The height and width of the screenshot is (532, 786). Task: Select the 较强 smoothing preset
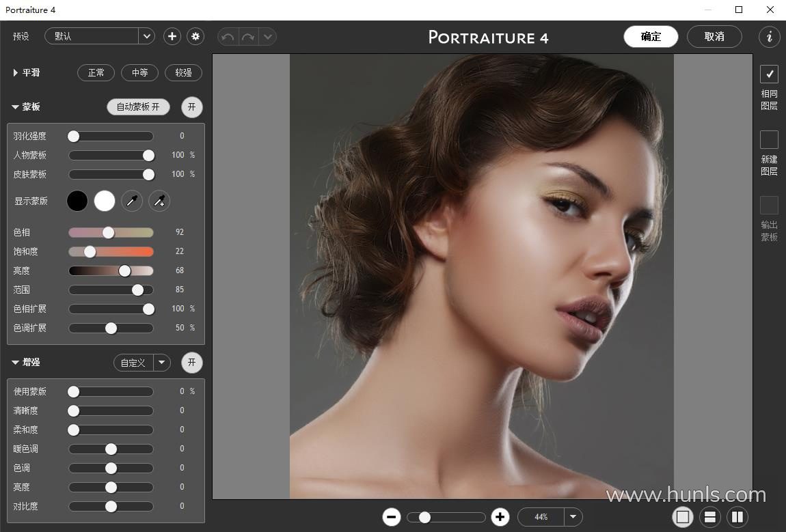[183, 72]
